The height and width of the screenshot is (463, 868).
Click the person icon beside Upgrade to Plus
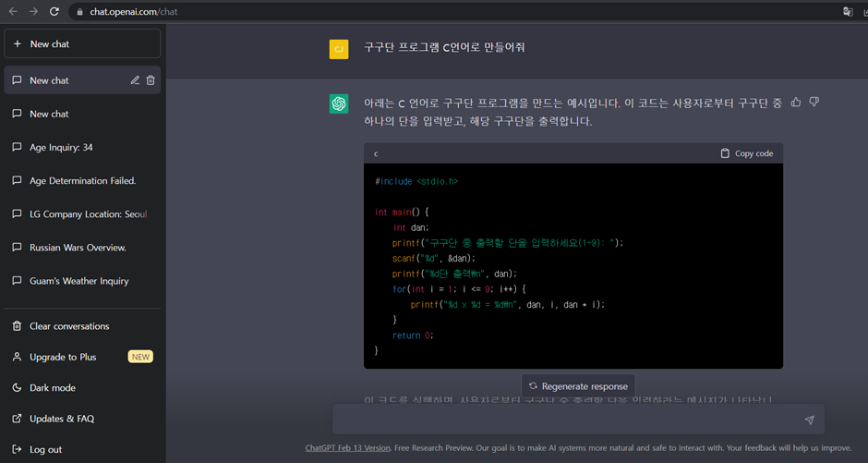click(18, 357)
